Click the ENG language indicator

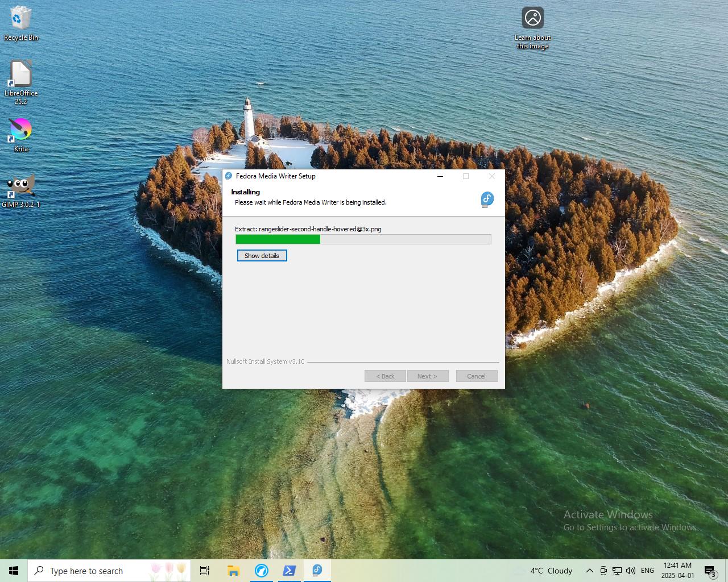click(647, 571)
